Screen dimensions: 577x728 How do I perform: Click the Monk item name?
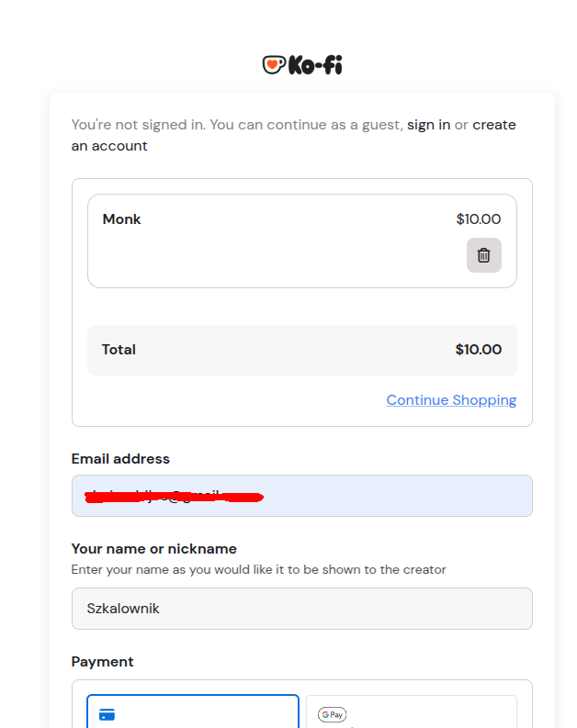click(x=121, y=219)
